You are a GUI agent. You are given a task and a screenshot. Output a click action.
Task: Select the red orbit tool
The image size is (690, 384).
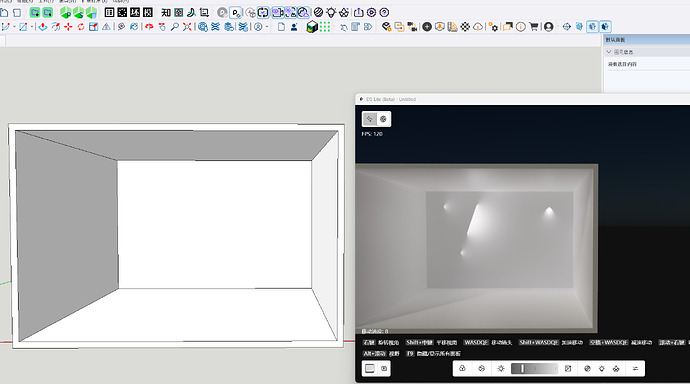(149, 27)
